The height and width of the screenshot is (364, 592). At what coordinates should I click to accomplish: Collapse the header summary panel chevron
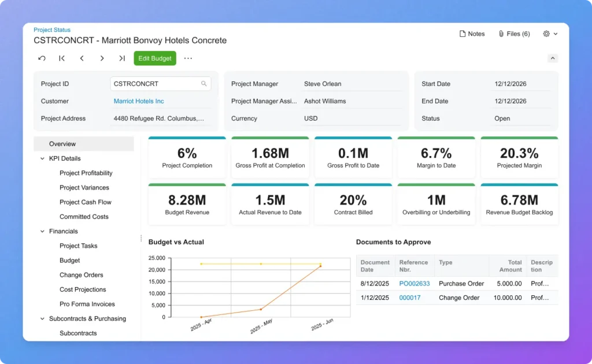(x=553, y=58)
